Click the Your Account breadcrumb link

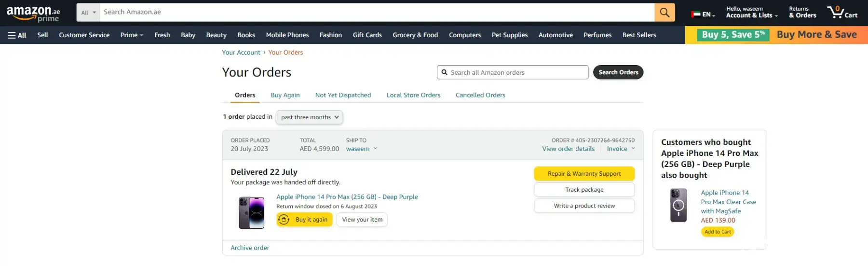[241, 53]
